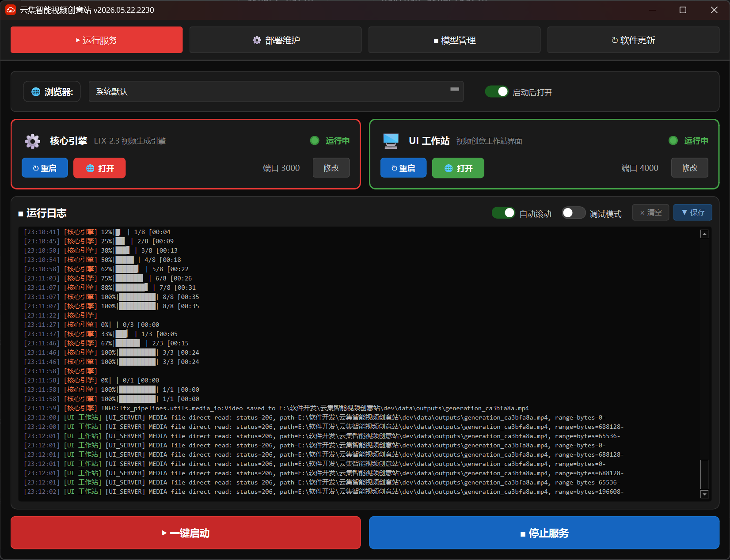Save the log with 保存 button

tap(693, 212)
